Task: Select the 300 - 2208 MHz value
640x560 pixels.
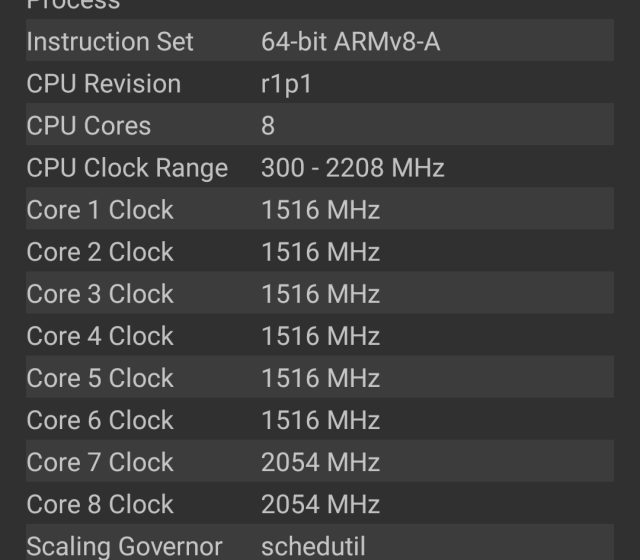Action: pos(352,168)
